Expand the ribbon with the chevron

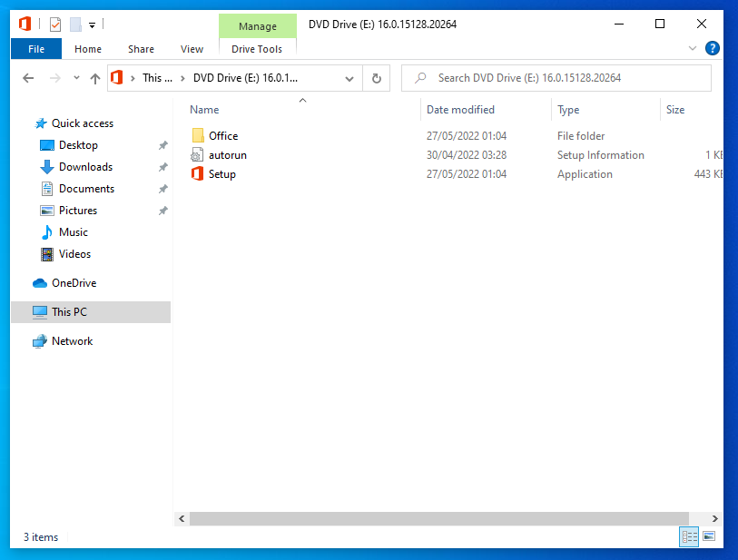[693, 48]
